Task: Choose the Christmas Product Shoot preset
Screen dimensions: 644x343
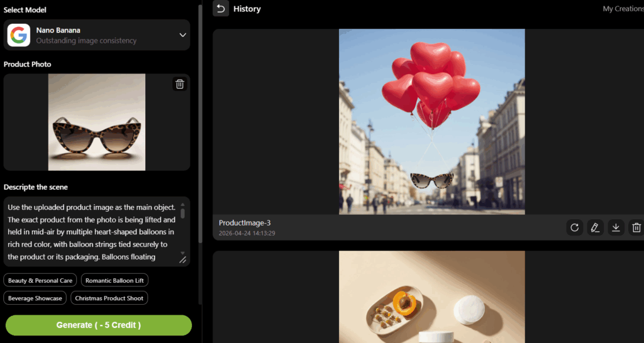Action: [x=109, y=298]
